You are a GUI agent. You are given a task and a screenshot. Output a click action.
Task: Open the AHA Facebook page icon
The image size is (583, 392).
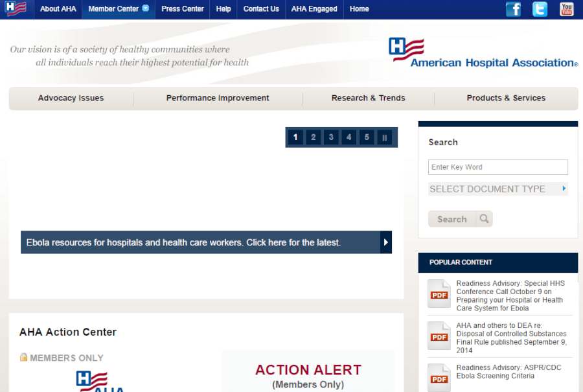tap(513, 9)
